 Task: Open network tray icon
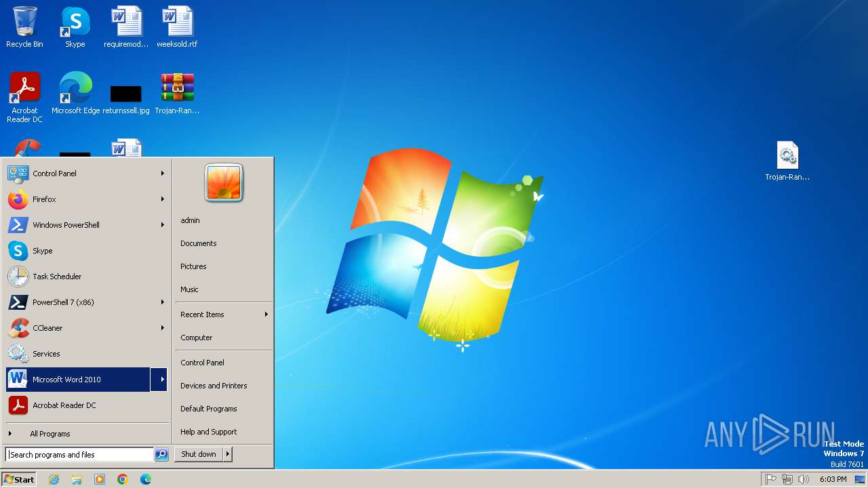[x=787, y=479]
